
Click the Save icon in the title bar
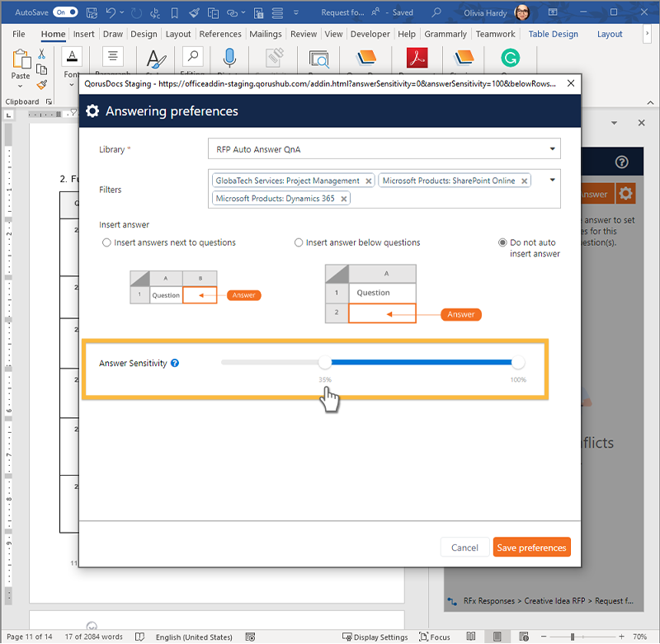pos(92,12)
